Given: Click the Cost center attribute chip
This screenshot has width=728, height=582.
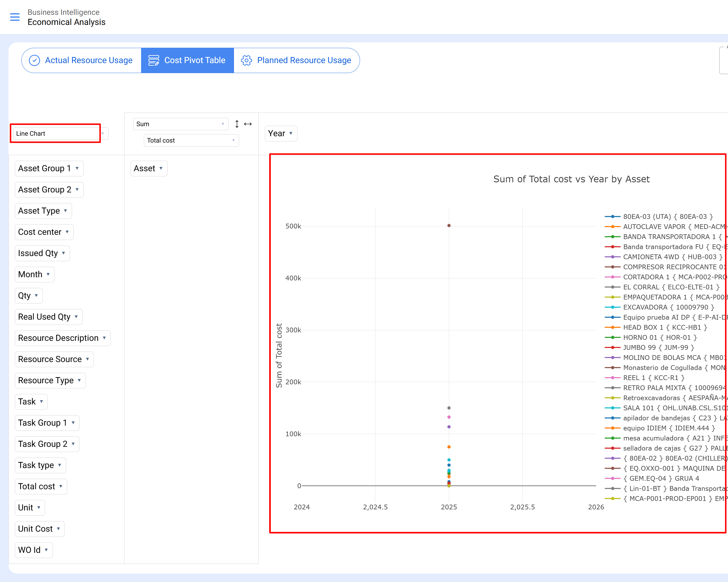Looking at the screenshot, I should [40, 232].
